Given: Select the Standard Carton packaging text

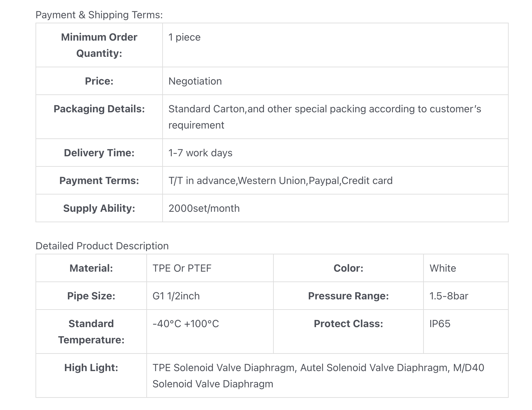Looking at the screenshot, I should (324, 117).
